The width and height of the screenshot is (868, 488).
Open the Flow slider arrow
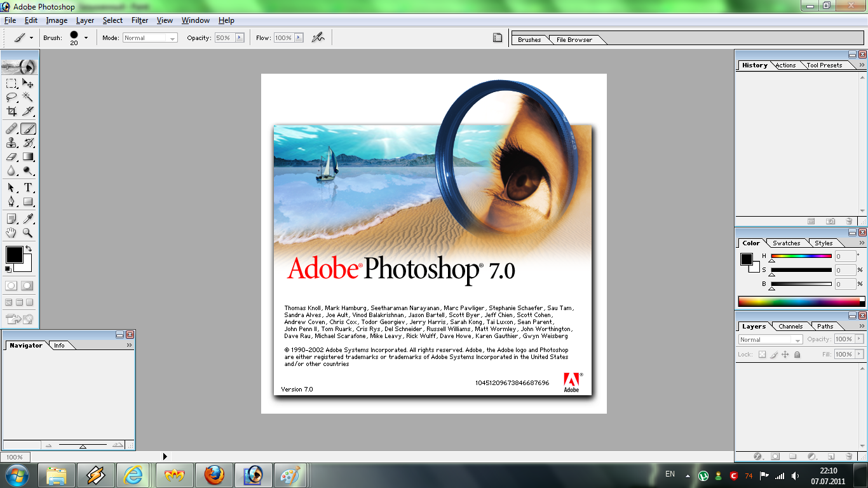click(299, 37)
